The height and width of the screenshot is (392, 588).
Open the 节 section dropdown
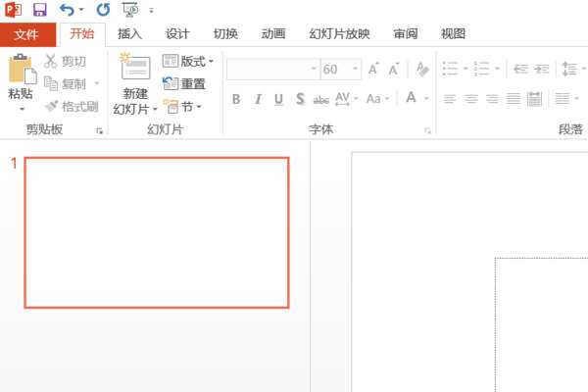point(183,107)
